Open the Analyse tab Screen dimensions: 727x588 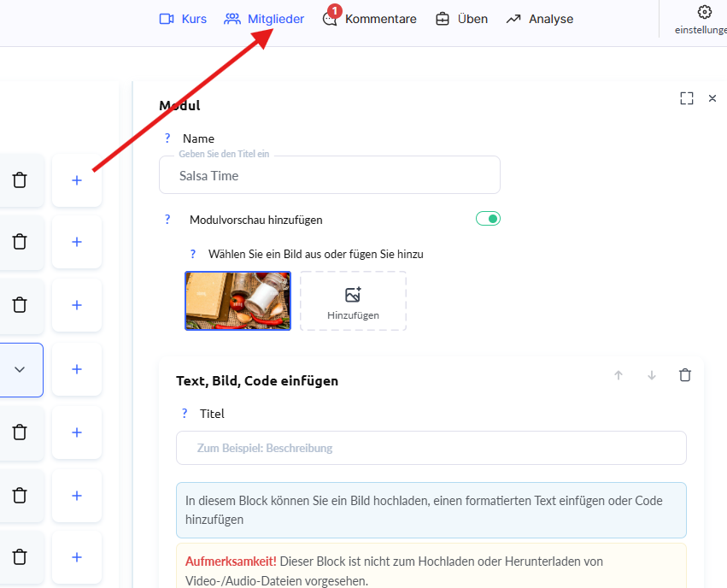[539, 19]
